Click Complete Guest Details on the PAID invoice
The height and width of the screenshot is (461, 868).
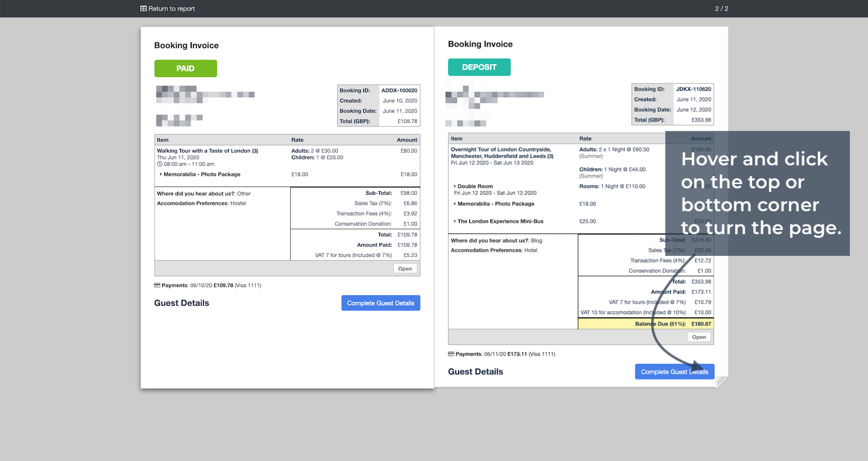381,303
